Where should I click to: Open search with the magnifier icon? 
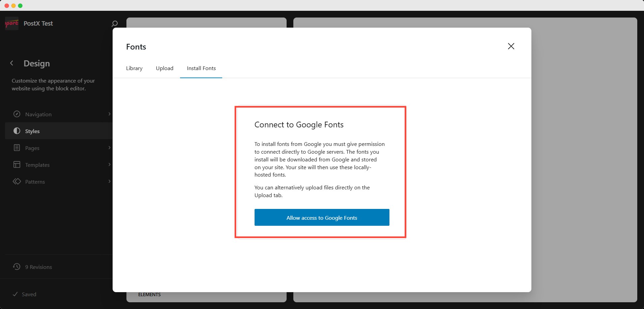point(114,23)
